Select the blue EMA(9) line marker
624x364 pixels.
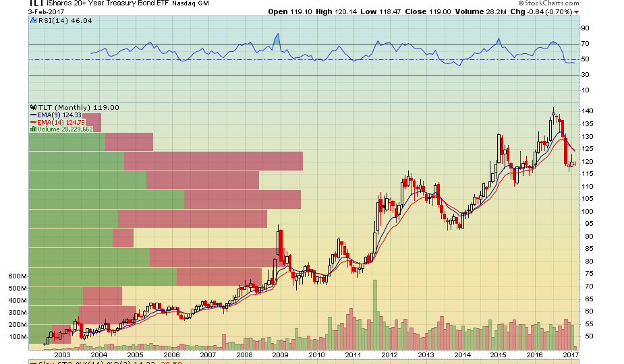(x=34, y=115)
